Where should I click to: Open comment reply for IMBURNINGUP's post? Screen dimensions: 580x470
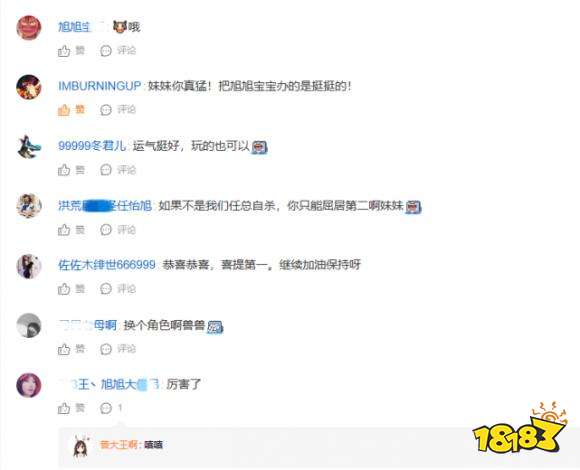118,109
